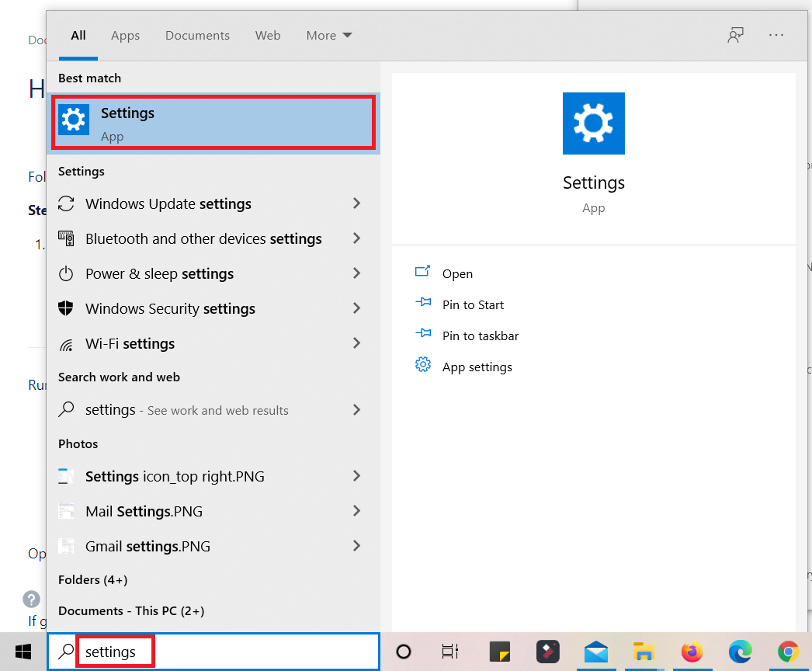
Task: Expand arrow for Windows Security settings
Action: [356, 308]
